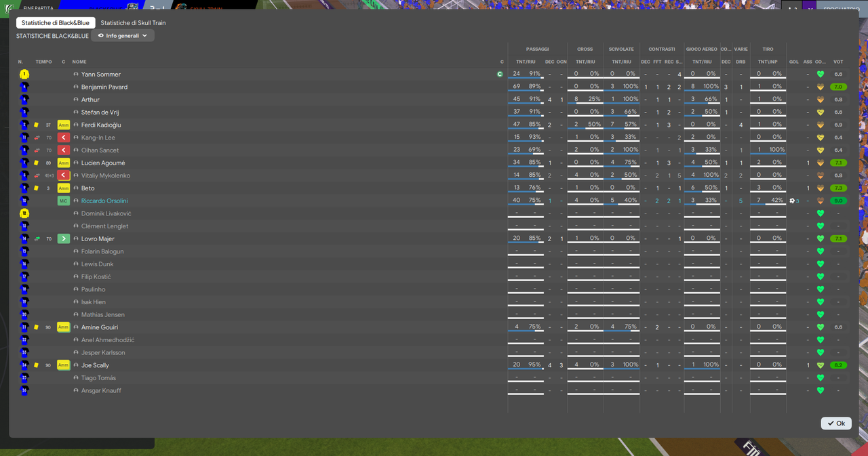Open Riccardo Orsolini's player profile
This screenshot has width=868, height=456.
pyautogui.click(x=104, y=201)
